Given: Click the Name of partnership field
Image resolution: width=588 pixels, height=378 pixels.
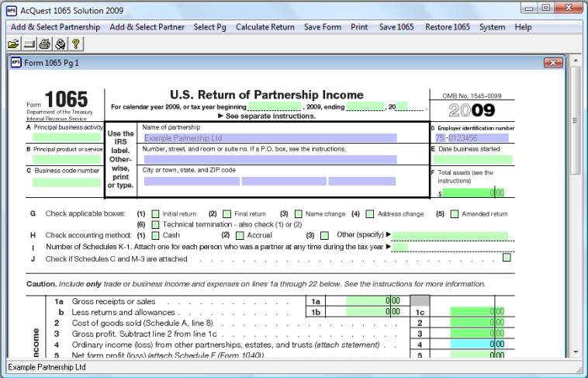Looking at the screenshot, I should coord(271,137).
